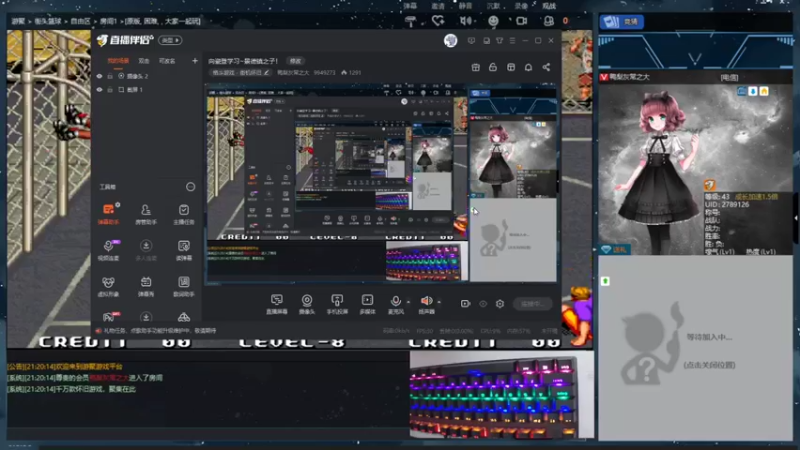Open the 弹幕助手 tool in the toolbox
This screenshot has width=800, height=450.
coord(108,213)
